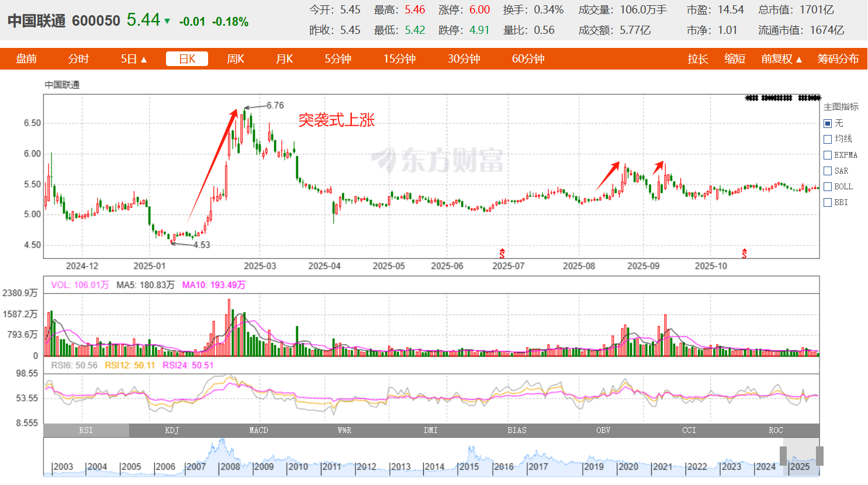Switch sub-chart to BIAS indicator

[517, 430]
